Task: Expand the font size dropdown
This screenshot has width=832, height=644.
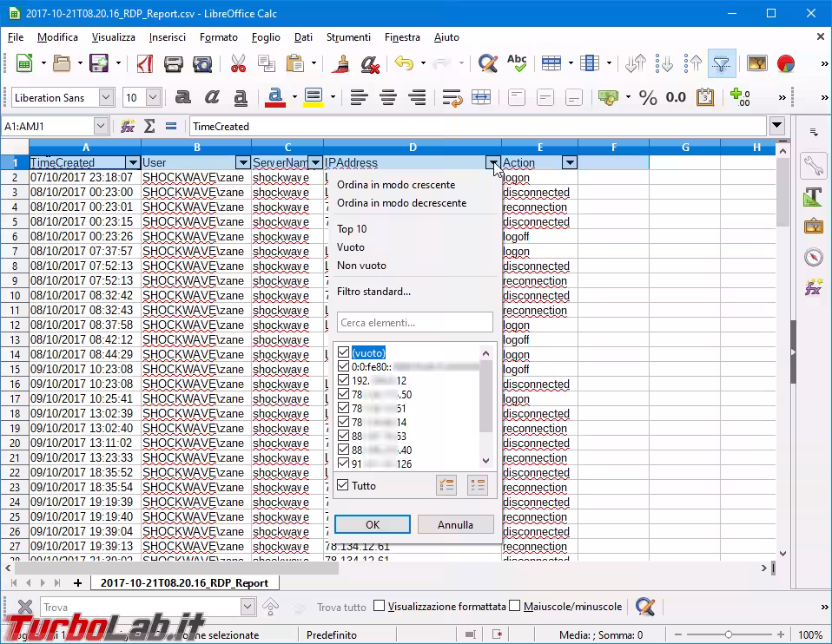Action: coord(153,98)
